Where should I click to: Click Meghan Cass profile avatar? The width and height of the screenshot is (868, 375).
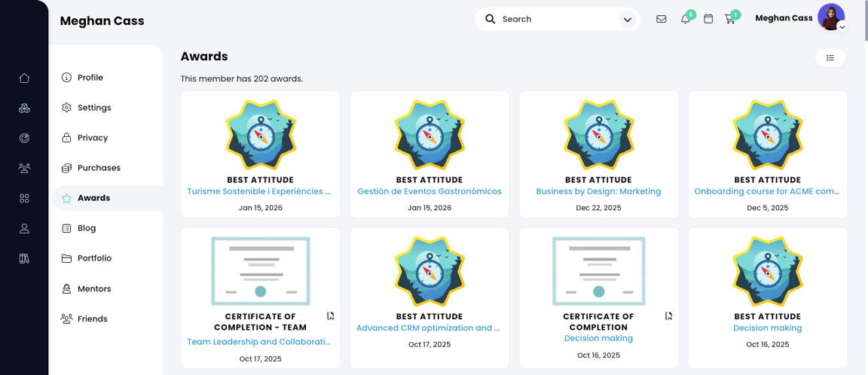tap(830, 17)
